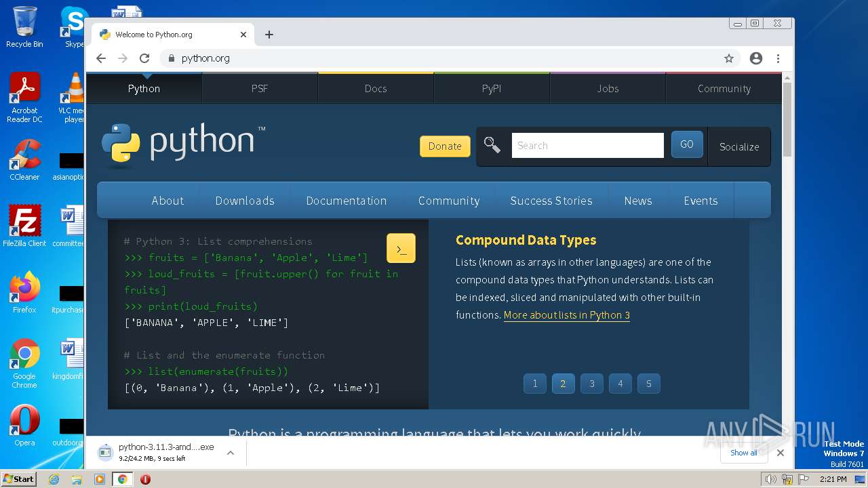
Task: Click the system tray clock
Action: [833, 479]
